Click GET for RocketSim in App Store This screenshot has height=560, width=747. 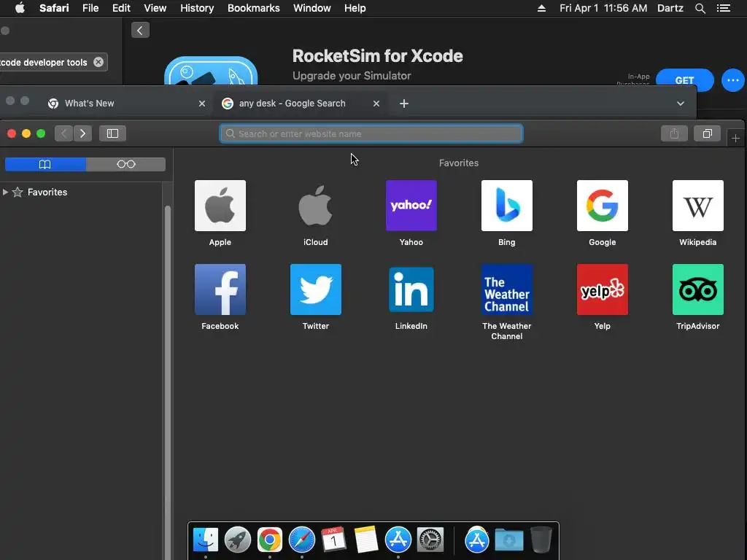[x=684, y=80]
